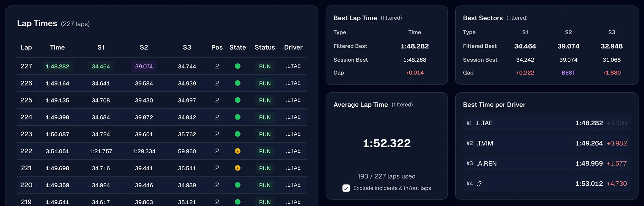644x206 pixels.
Task: Click the RUN badge on lap 223
Action: pyautogui.click(x=264, y=134)
